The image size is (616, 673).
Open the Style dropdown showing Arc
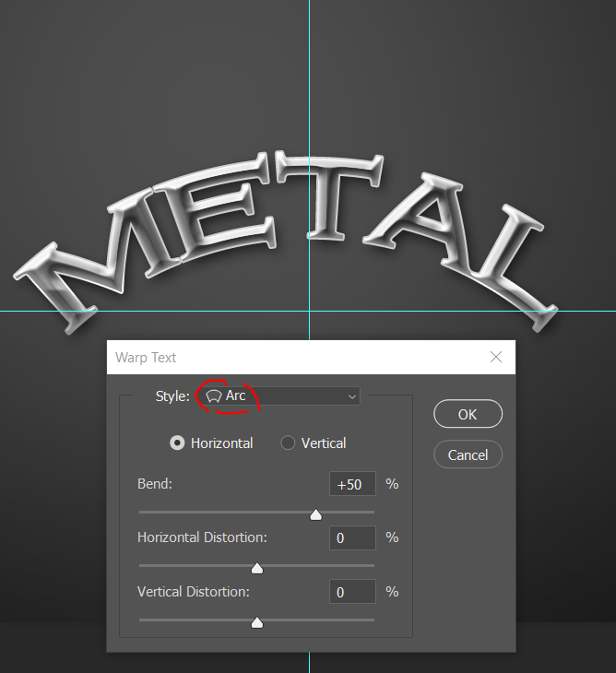coord(278,396)
